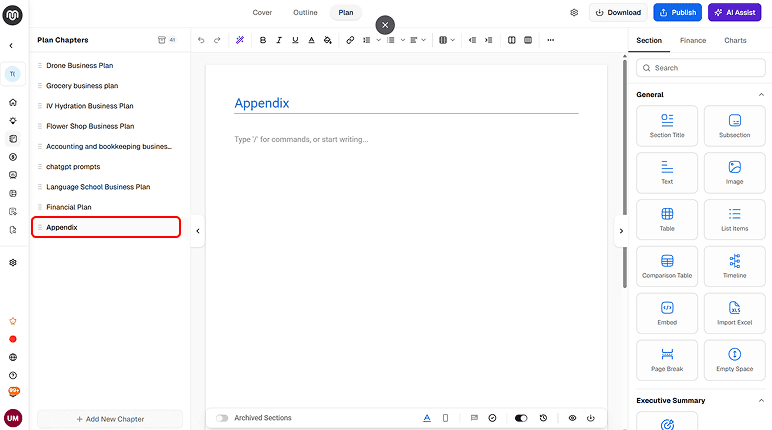The image size is (772, 430).
Task: Toggle preview eye icon in bottom bar
Action: coord(572,418)
